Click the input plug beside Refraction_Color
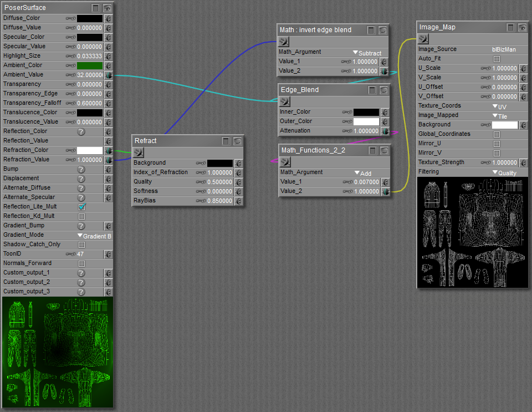This screenshot has width=532, height=412. pyautogui.click(x=109, y=150)
